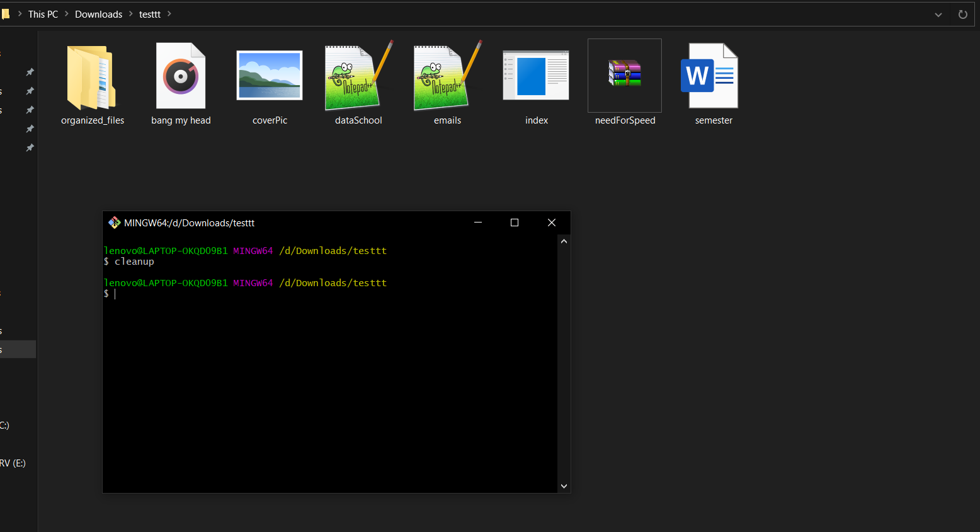Select the emails Notepad++ file icon
The width and height of the screenshot is (980, 532).
point(448,76)
